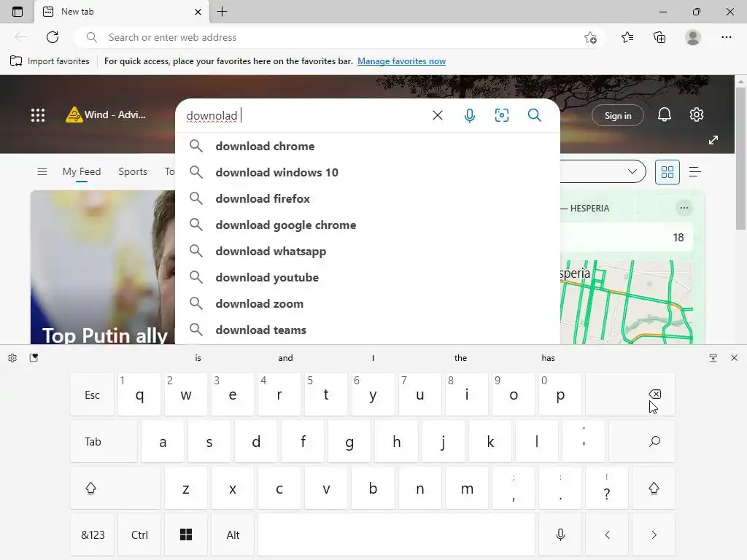Open Collections icon in toolbar

[659, 37]
